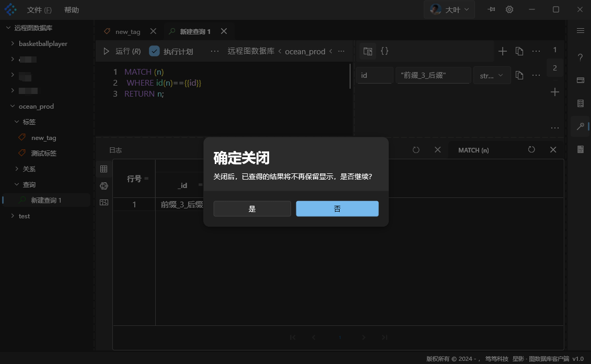The height and width of the screenshot is (364, 591).
Task: Open help with the question mark icon
Action: (581, 57)
